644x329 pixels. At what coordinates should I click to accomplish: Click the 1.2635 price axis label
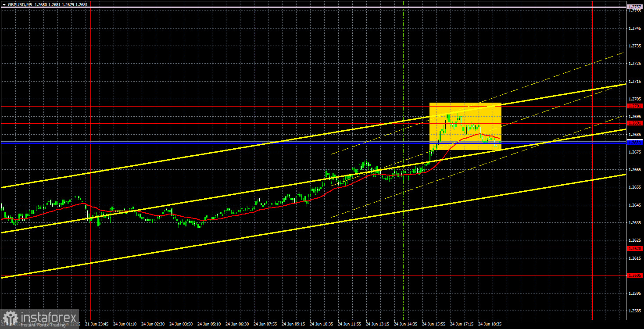pos(635,222)
